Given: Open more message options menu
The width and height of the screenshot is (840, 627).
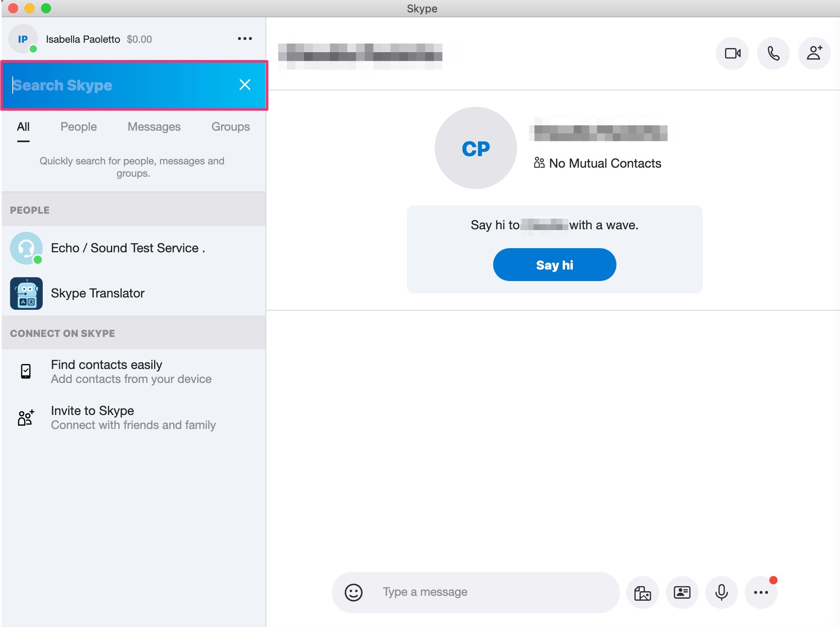Looking at the screenshot, I should [x=761, y=592].
